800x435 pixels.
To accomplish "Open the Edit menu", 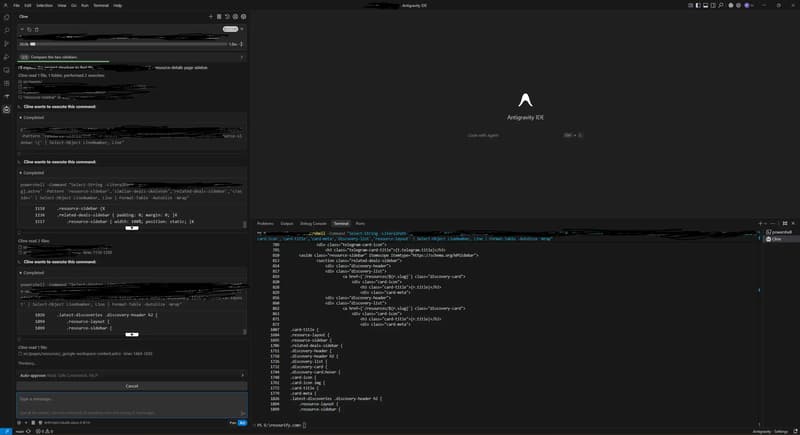I will [28, 5].
